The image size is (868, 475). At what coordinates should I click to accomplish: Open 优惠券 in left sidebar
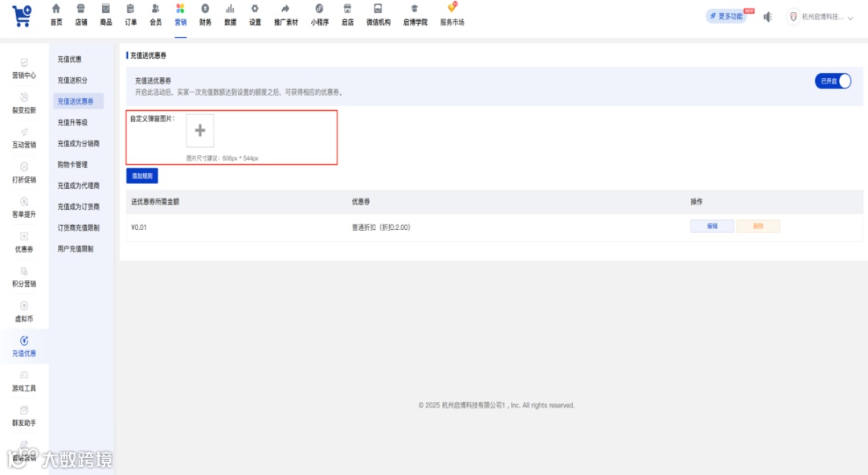point(24,243)
